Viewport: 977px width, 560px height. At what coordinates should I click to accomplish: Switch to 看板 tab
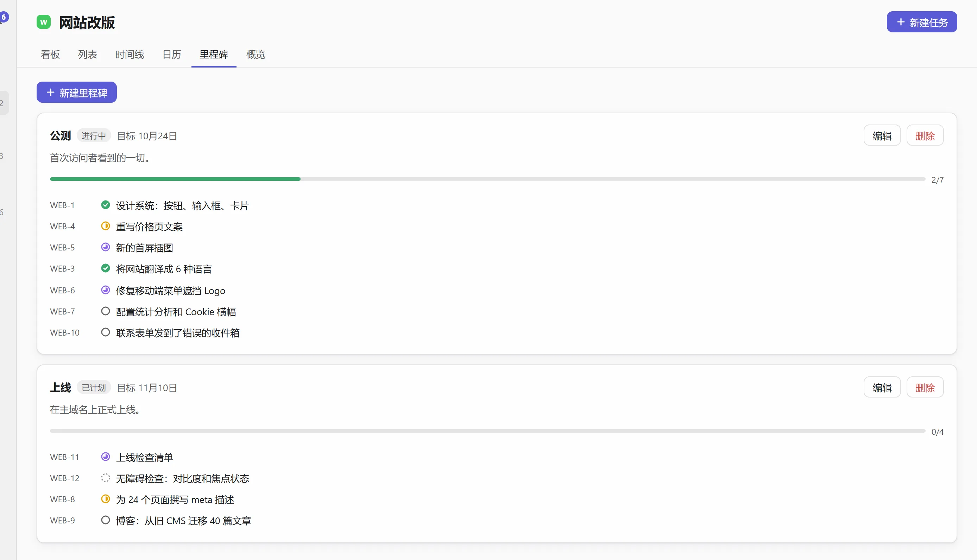pos(50,55)
